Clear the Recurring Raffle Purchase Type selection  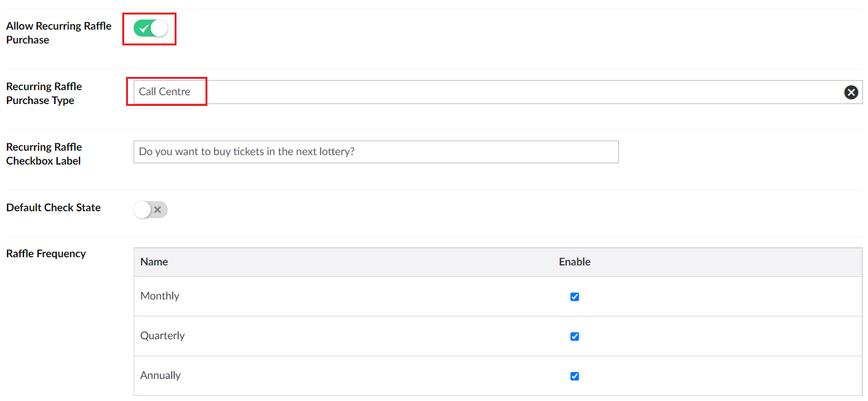click(x=851, y=92)
